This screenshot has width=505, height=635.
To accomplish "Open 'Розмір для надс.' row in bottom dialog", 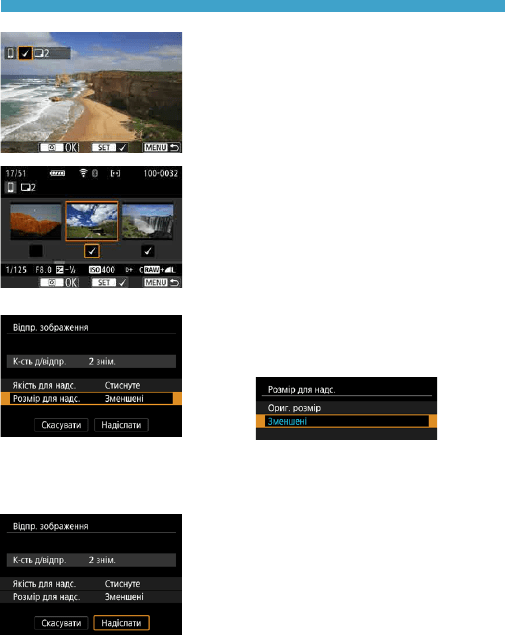I will pyautogui.click(x=91, y=597).
